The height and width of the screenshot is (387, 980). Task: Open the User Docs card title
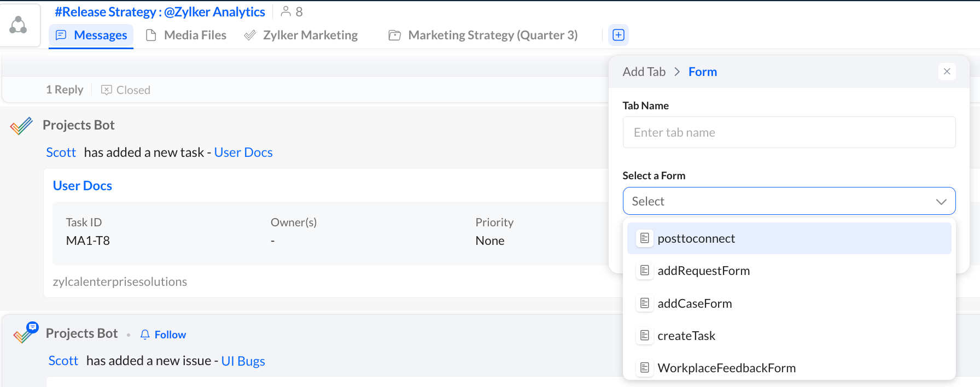pos(83,186)
